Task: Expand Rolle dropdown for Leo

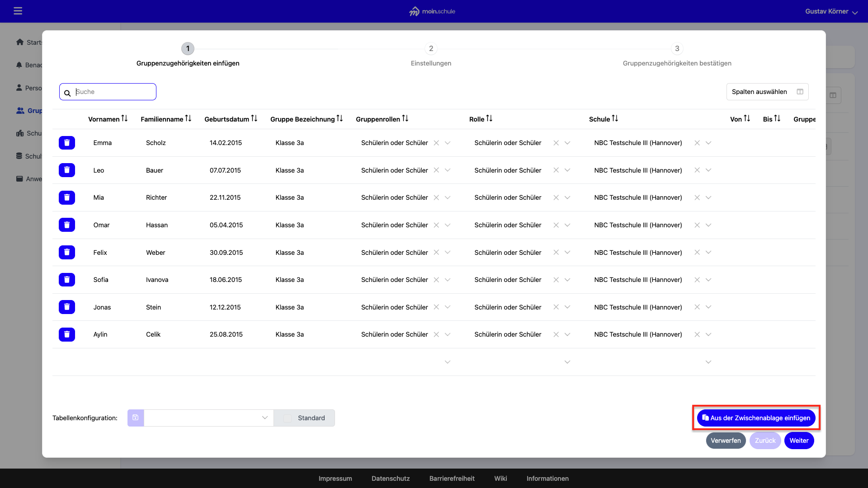Action: click(x=567, y=170)
